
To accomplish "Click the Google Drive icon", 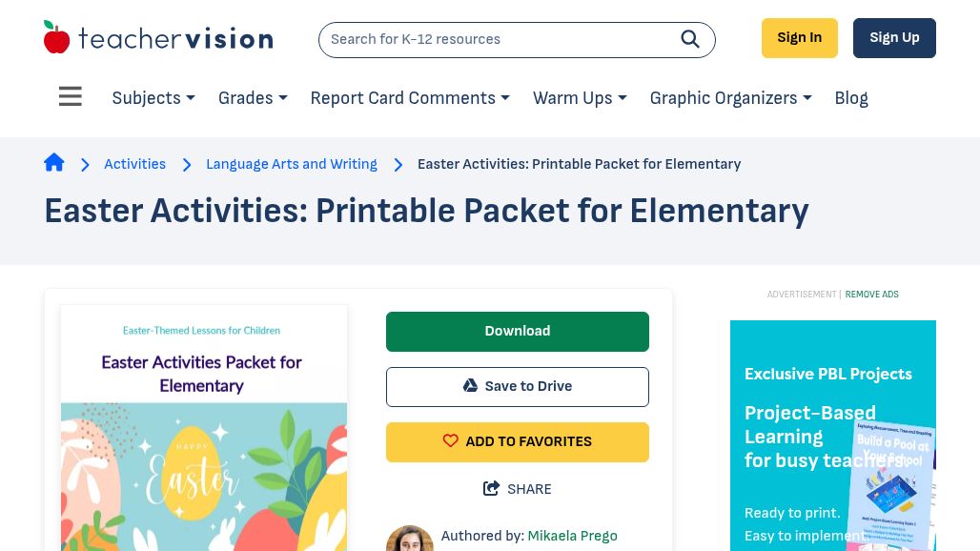I will pyautogui.click(x=470, y=386).
